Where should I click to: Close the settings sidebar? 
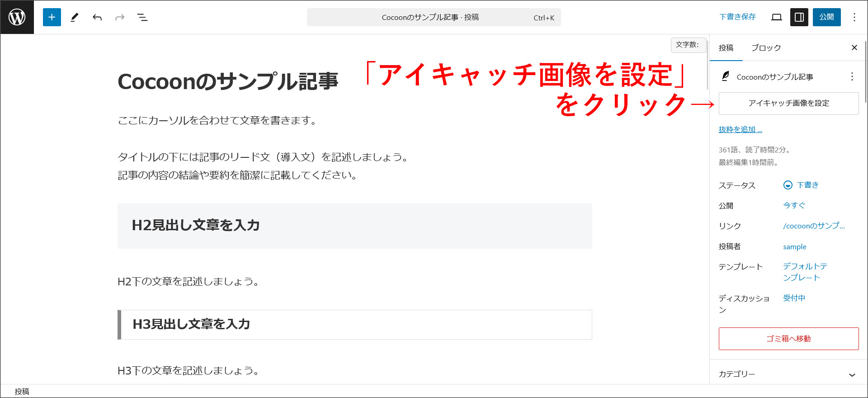click(x=854, y=47)
